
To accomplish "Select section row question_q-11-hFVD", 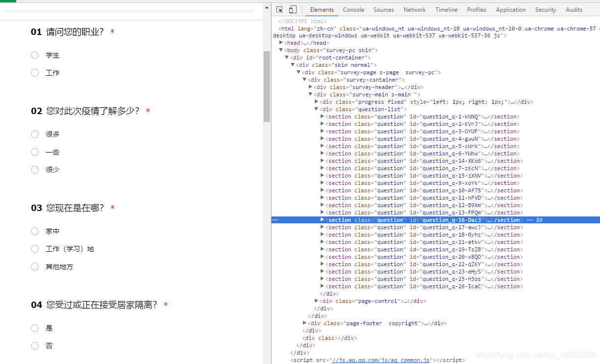I will [x=424, y=198].
